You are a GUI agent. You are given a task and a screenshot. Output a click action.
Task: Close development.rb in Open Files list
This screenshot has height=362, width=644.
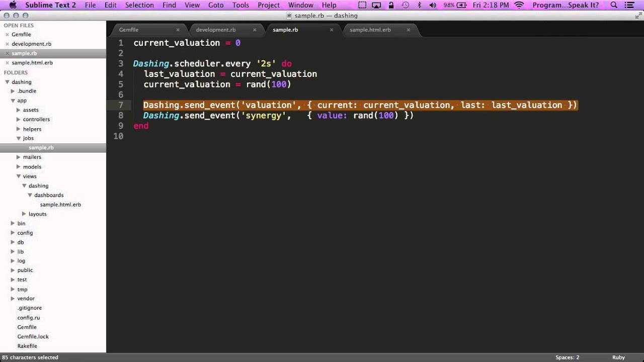point(7,44)
